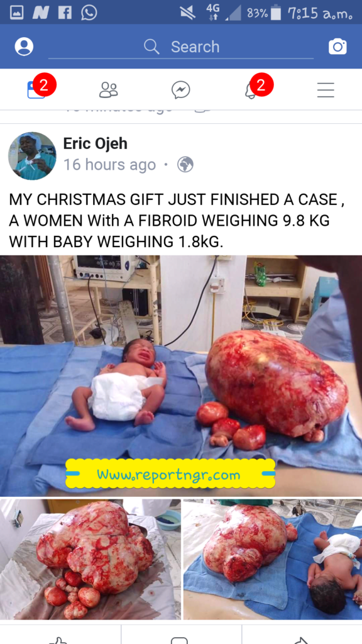
Task: Open the bottom-left post photo
Action: pyautogui.click(x=90, y=559)
